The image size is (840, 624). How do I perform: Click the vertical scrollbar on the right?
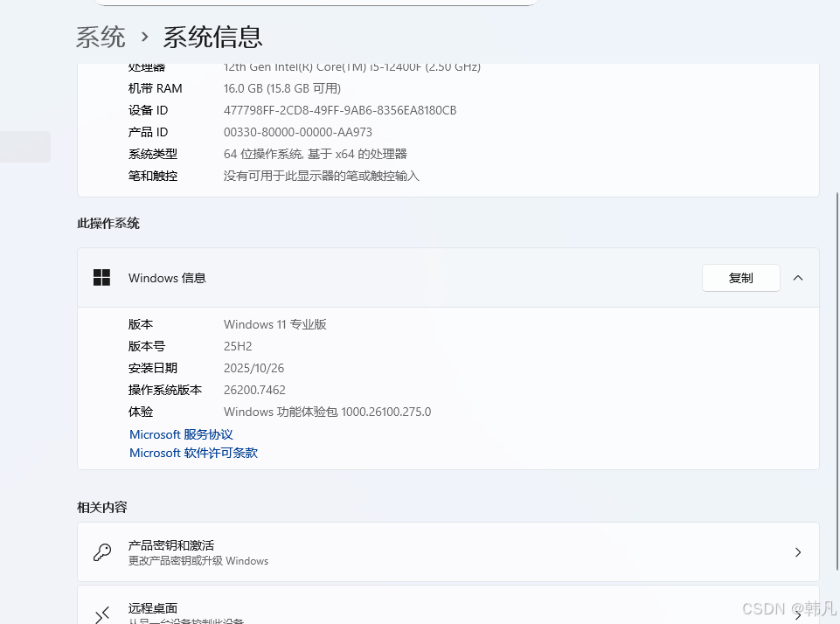(x=837, y=381)
